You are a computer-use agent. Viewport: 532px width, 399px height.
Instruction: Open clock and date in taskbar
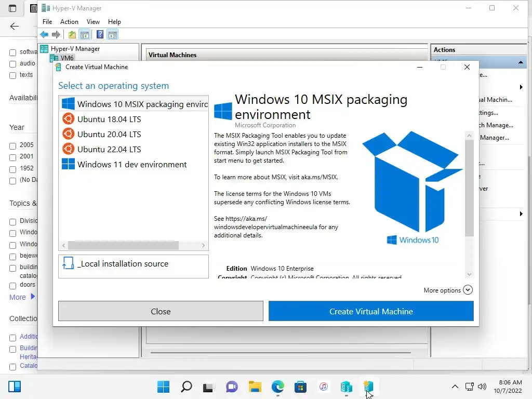pos(508,387)
